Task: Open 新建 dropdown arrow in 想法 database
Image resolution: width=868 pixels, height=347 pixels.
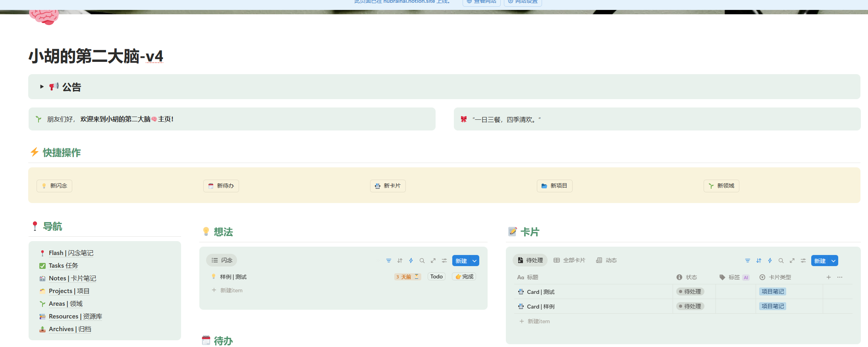Action: pos(475,261)
